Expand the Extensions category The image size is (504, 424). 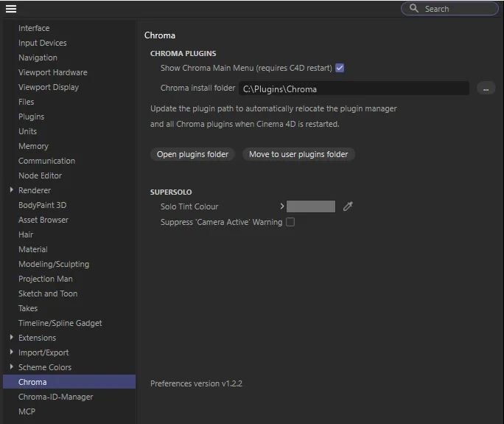tap(12, 337)
